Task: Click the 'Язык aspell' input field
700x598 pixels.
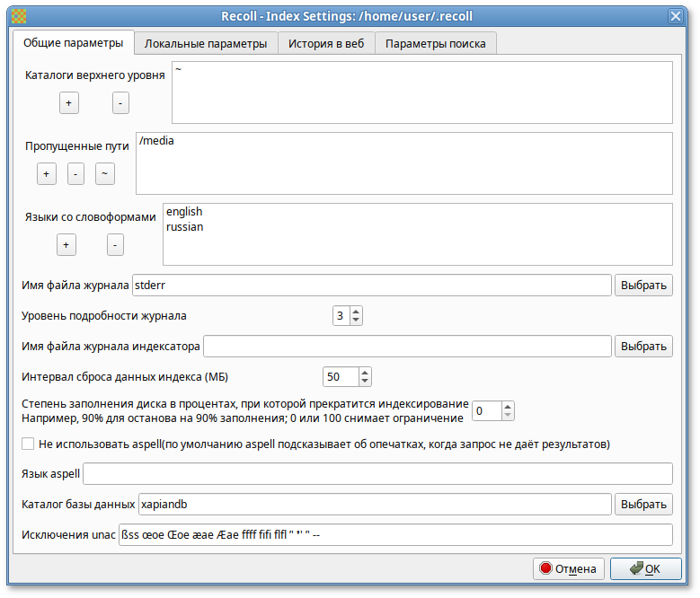Action: pos(377,473)
